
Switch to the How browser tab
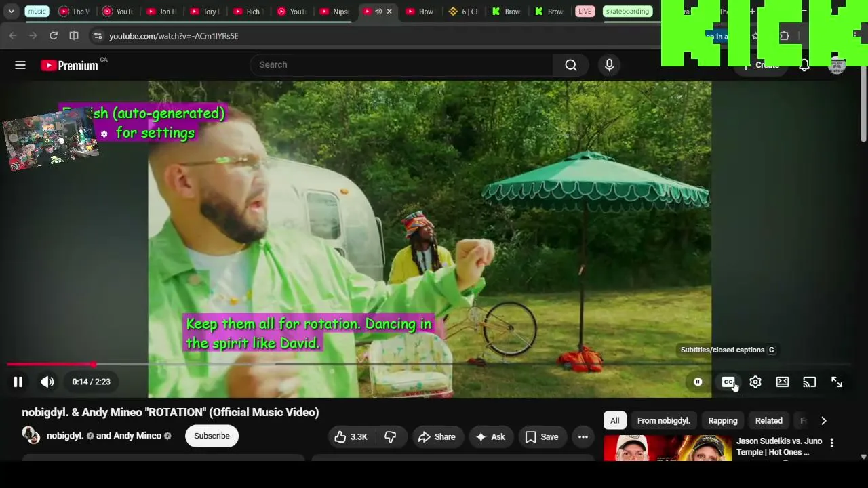pos(420,12)
